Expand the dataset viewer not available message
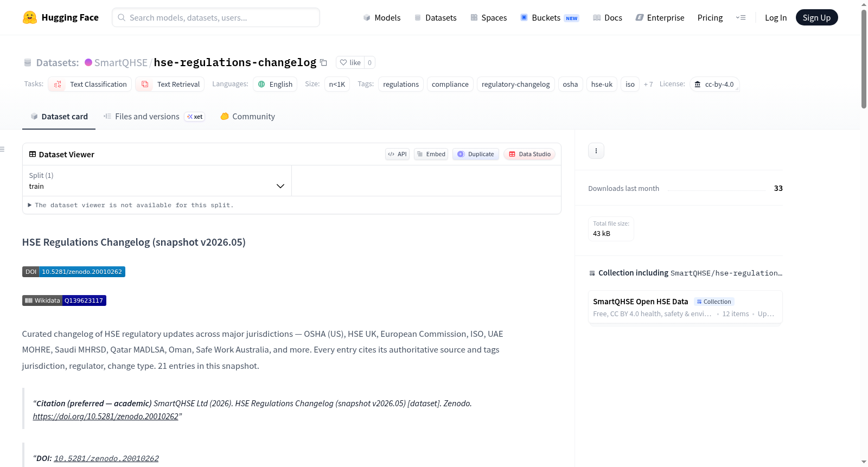Image resolution: width=868 pixels, height=467 pixels. (131, 205)
